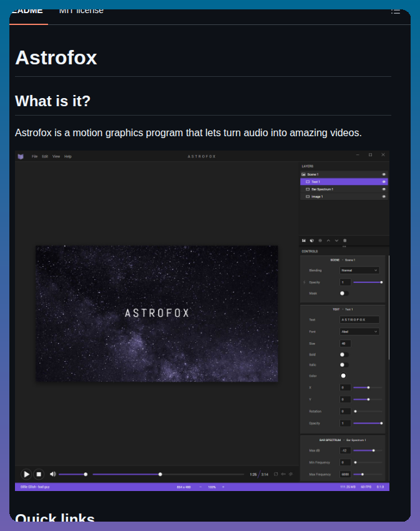
Task: Click the volume slider
Action: pyautogui.click(x=73, y=474)
